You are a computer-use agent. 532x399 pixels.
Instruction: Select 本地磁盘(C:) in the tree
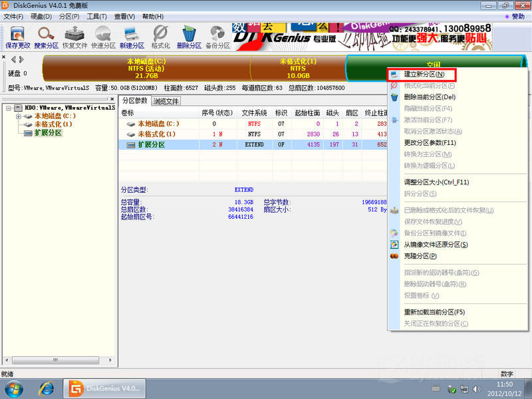(x=55, y=116)
